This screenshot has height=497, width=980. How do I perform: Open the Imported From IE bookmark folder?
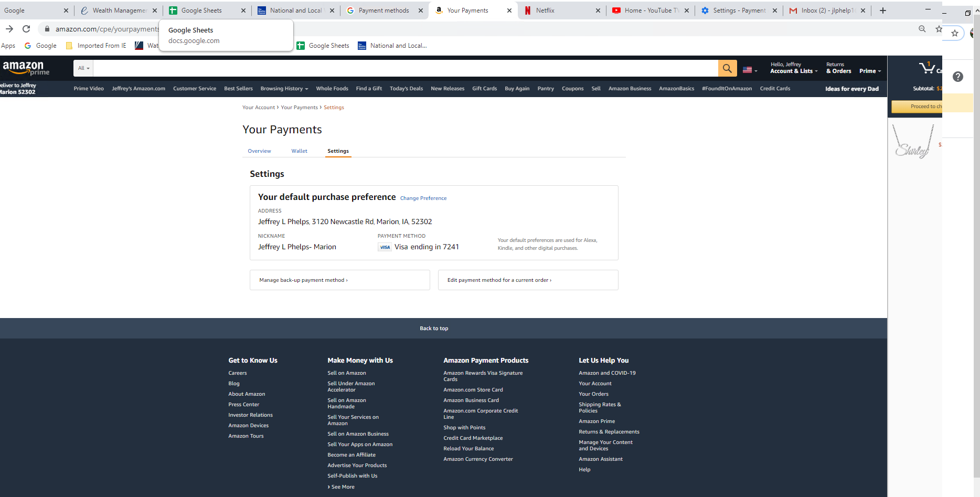pyautogui.click(x=97, y=46)
